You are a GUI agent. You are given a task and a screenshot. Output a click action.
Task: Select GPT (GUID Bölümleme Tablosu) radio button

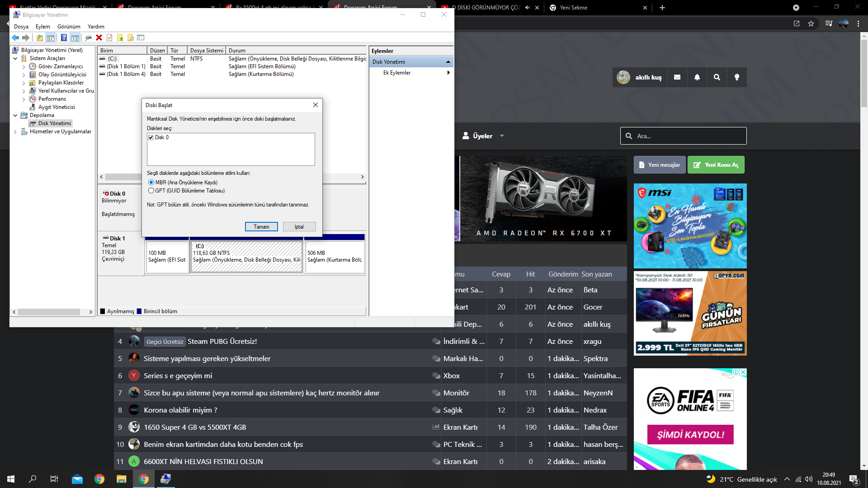[151, 191]
